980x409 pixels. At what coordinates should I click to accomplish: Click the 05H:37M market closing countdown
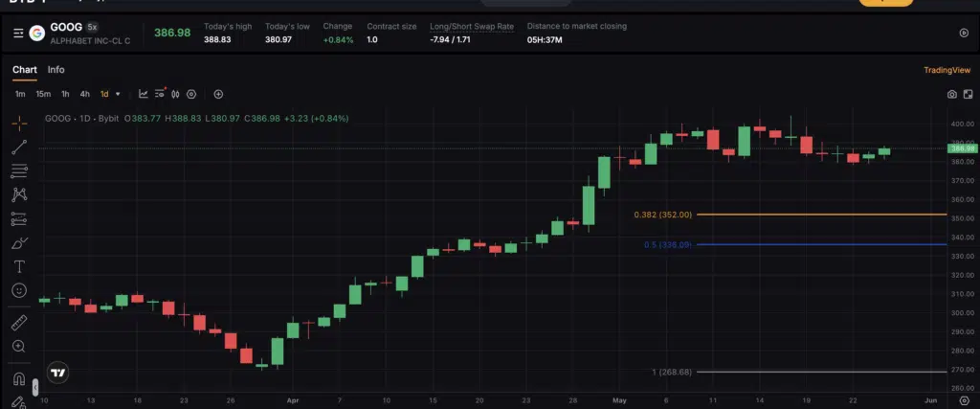[x=545, y=40]
